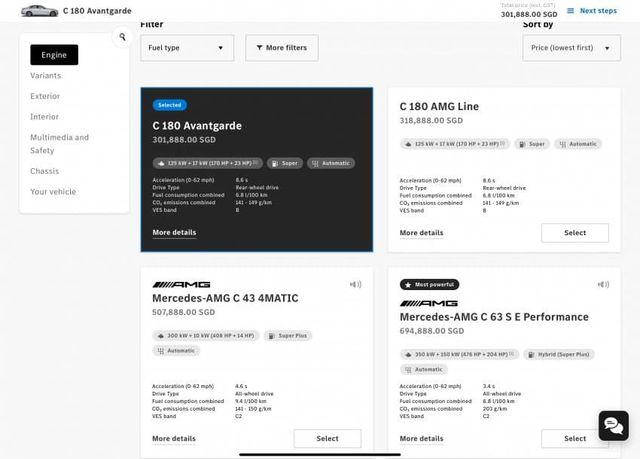Screen dimensions: 640x459
Task: Select the C 180 AMG Line engine
Action: (x=574, y=233)
